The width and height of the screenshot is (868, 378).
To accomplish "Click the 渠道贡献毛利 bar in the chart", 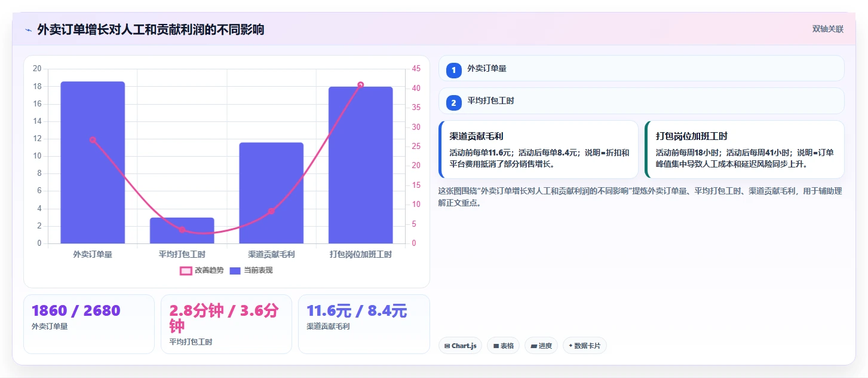I will pyautogui.click(x=271, y=193).
